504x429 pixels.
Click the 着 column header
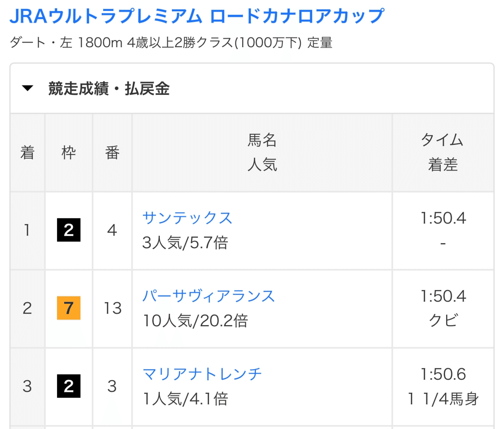[x=27, y=153]
